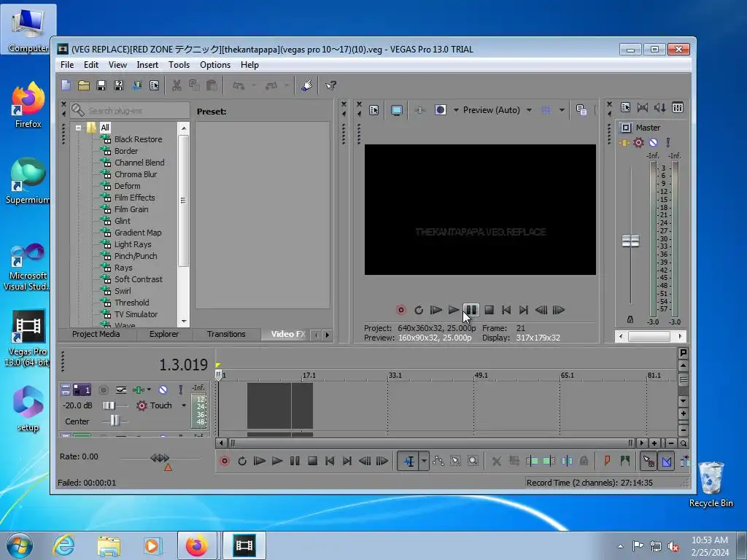Toggle Enable Snapping in the edit toolbar
The image size is (747, 560).
point(649,461)
